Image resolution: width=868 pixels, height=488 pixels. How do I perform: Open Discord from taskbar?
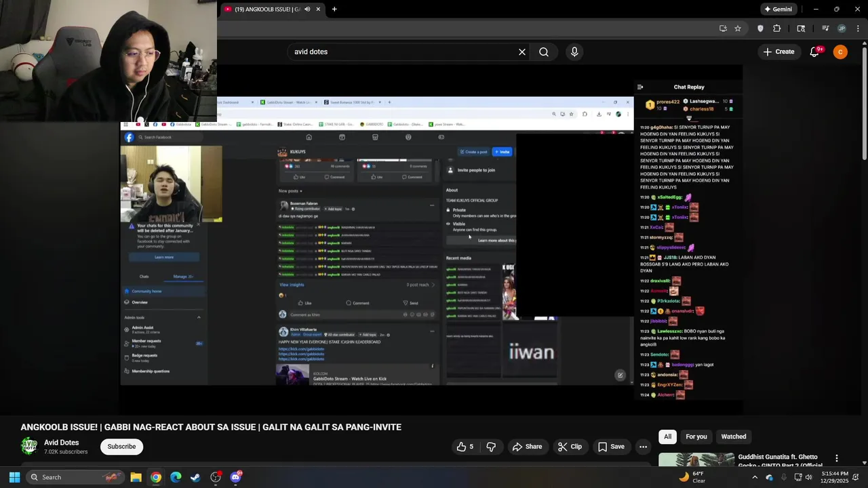tap(235, 477)
